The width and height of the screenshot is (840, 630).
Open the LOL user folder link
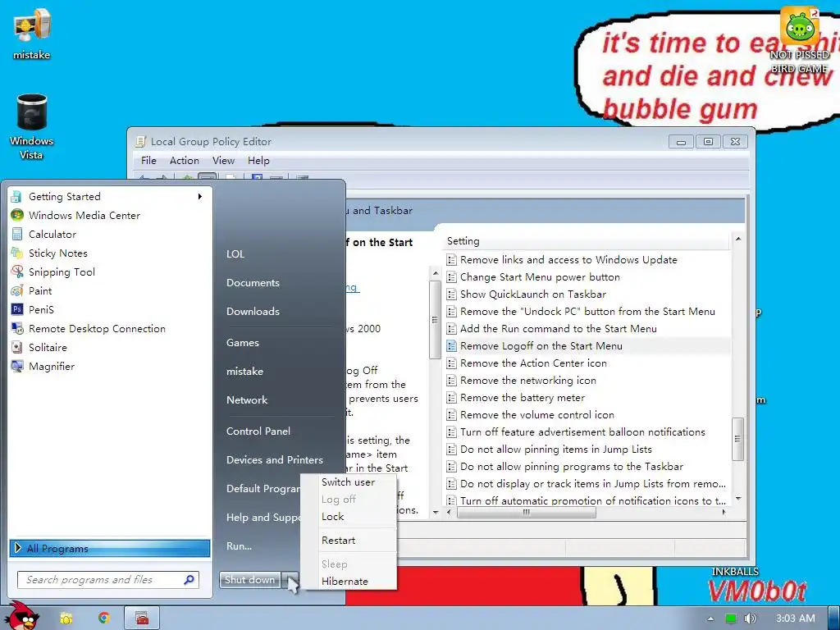pos(235,254)
